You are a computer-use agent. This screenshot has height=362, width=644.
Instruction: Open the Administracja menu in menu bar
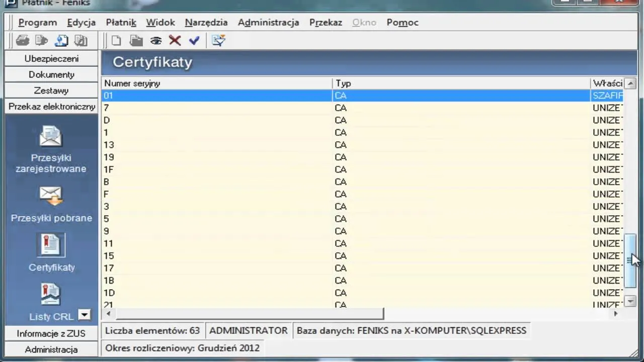tap(268, 22)
